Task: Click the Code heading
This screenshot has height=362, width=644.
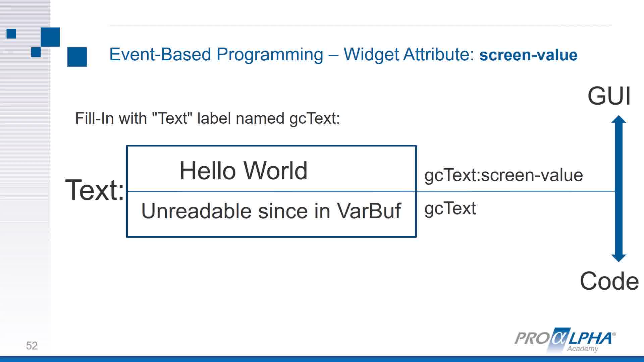Action: [609, 281]
